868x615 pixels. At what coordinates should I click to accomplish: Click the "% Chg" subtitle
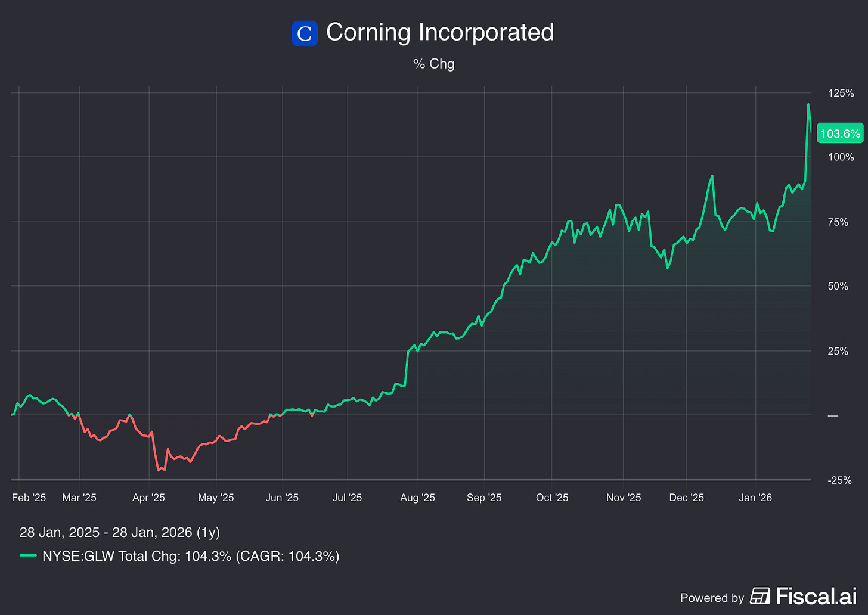[x=434, y=64]
